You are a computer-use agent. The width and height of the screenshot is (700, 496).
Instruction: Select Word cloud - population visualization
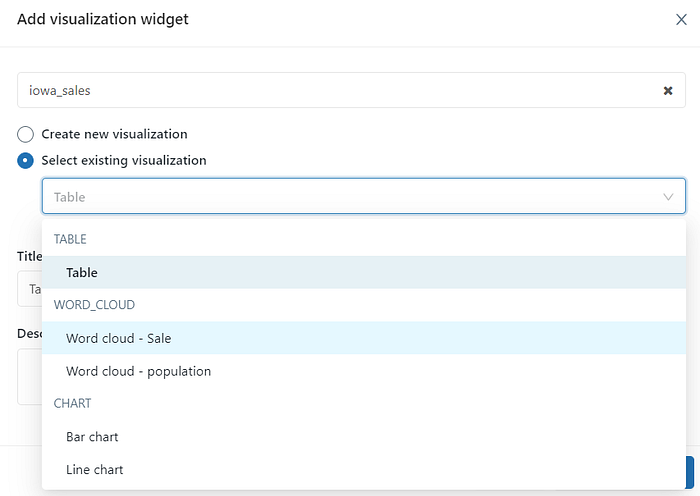(364, 371)
